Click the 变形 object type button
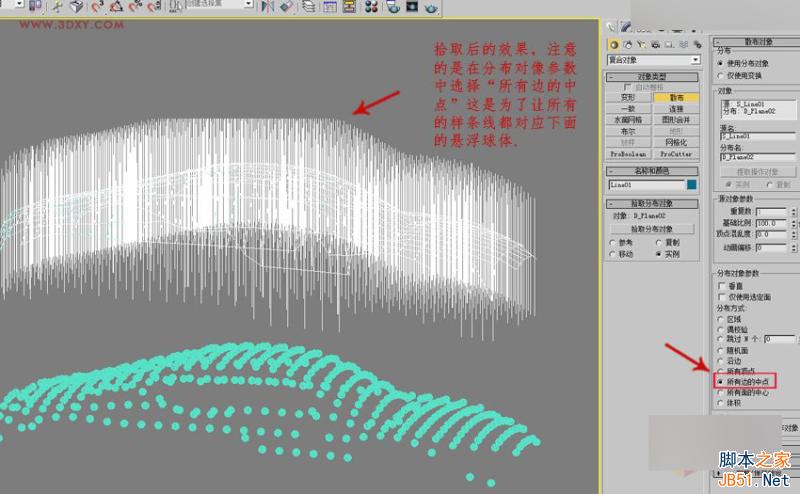Viewport: 800px width, 494px height. [x=628, y=97]
